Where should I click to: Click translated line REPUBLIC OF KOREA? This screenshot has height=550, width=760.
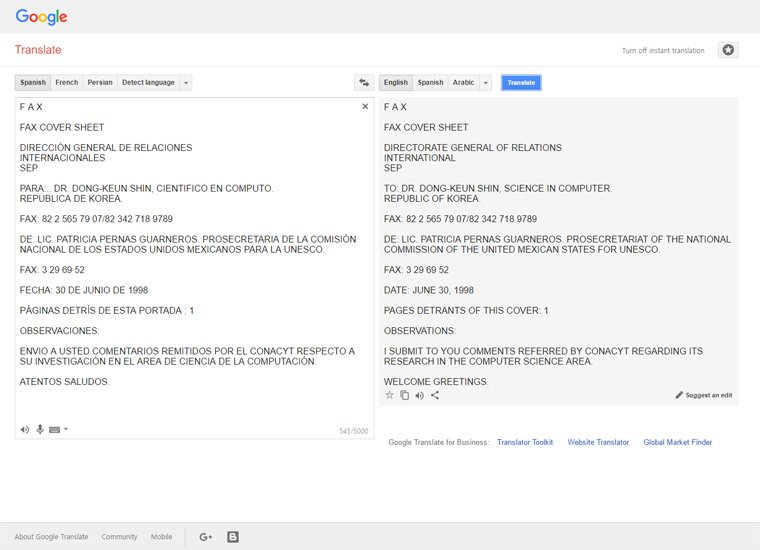click(x=432, y=199)
